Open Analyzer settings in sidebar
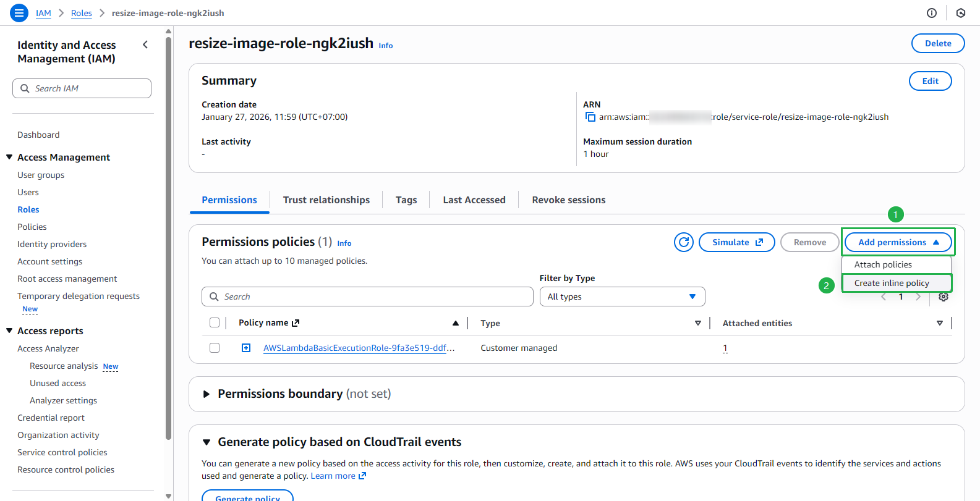980x501 pixels. pyautogui.click(x=64, y=400)
